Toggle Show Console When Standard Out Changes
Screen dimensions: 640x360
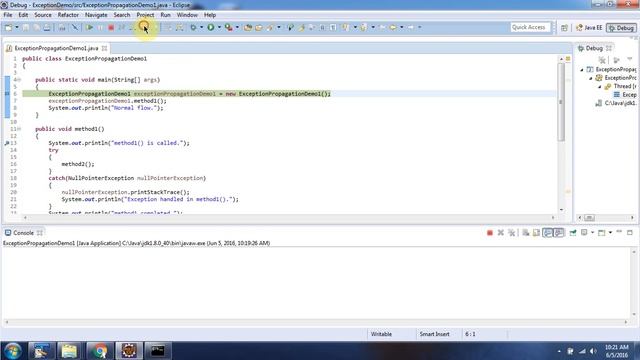[x=548, y=233]
